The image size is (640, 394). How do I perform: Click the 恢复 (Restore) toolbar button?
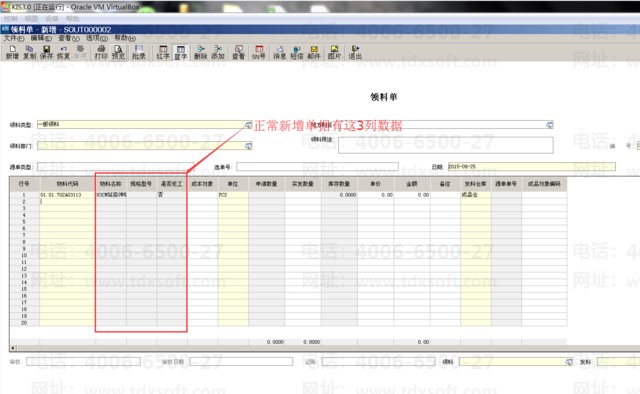(x=63, y=52)
